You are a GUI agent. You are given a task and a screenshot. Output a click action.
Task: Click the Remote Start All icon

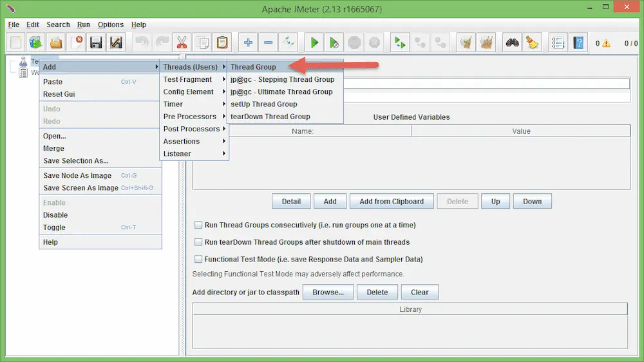coord(400,43)
